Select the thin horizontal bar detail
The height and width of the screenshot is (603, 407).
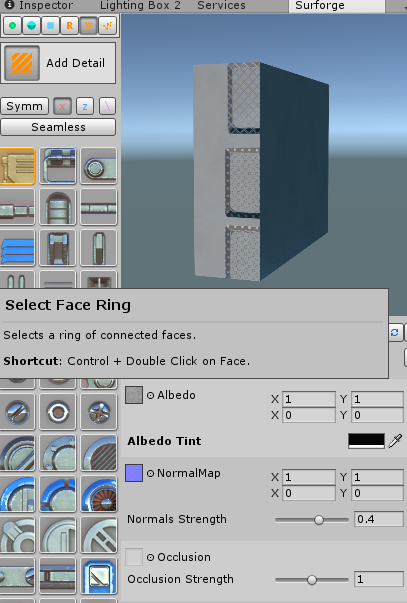coord(98,207)
